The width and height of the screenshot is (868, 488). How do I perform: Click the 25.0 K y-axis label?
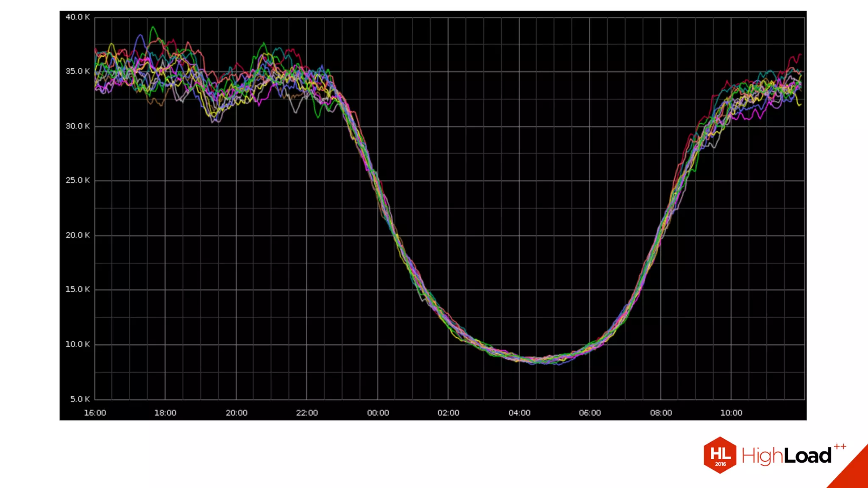[x=78, y=180]
